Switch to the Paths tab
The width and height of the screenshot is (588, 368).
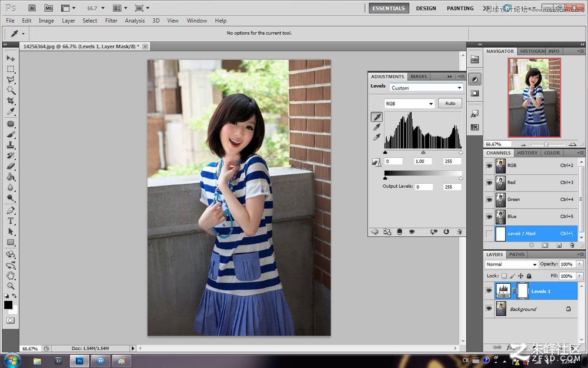(517, 254)
